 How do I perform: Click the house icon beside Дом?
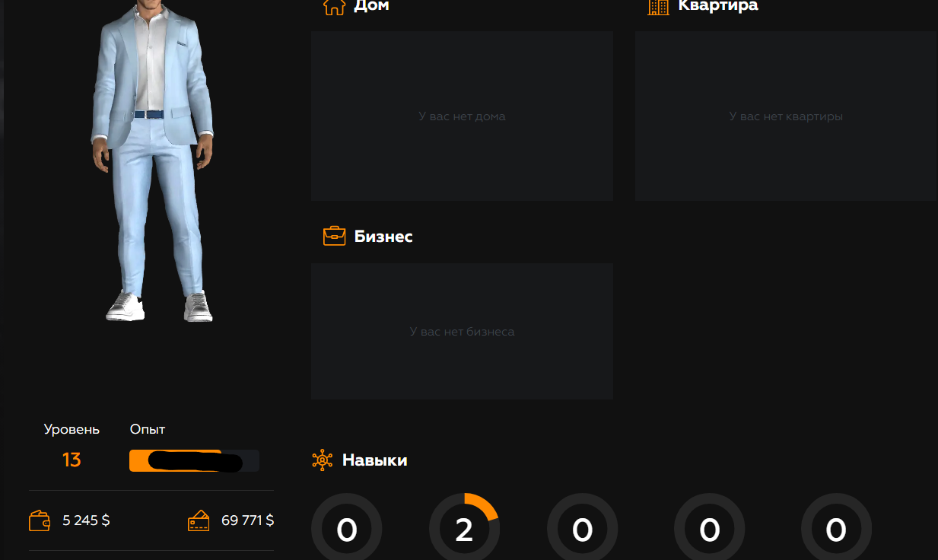(x=334, y=7)
